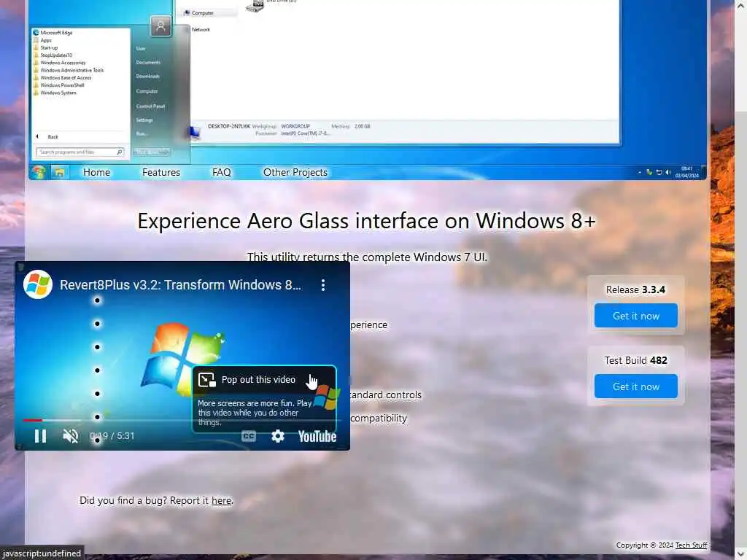747x560 pixels.
Task: Open the video settings gear
Action: (x=278, y=436)
